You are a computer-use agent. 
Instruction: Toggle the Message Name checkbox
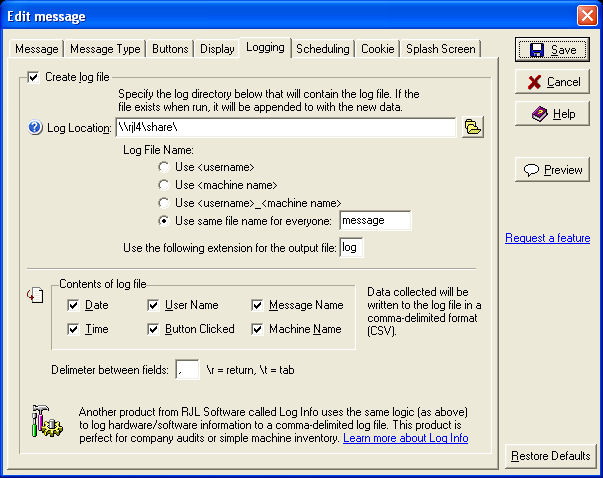tap(257, 305)
